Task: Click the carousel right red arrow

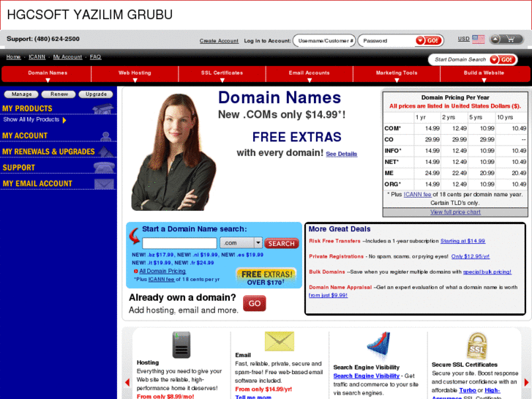Action: 526,382
